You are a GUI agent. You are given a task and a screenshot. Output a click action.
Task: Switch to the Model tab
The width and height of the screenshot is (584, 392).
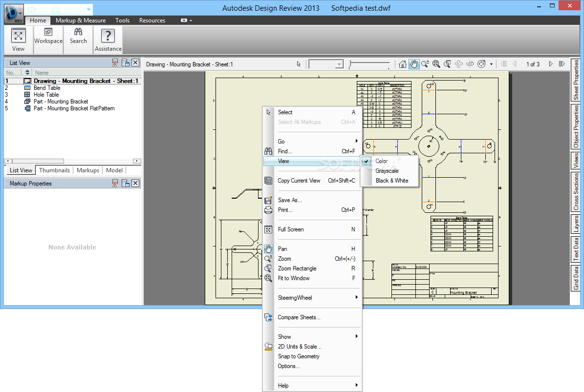click(x=114, y=170)
